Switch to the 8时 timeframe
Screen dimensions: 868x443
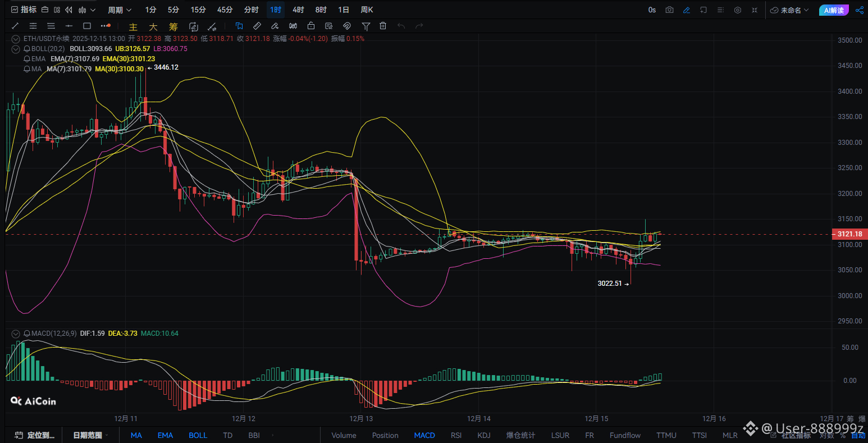click(321, 10)
